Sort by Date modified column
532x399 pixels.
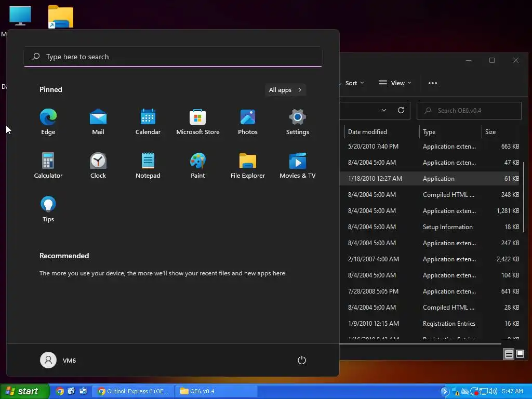pos(382,131)
